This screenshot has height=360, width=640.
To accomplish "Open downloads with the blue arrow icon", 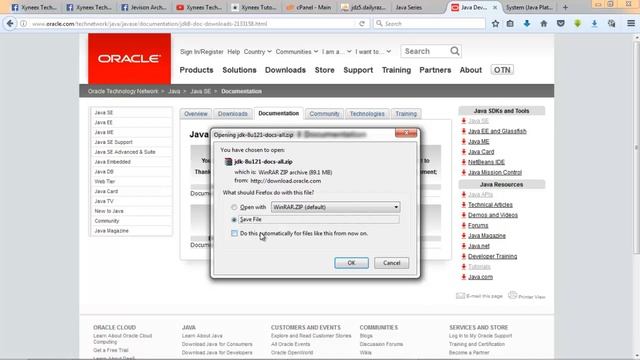I will (527, 24).
